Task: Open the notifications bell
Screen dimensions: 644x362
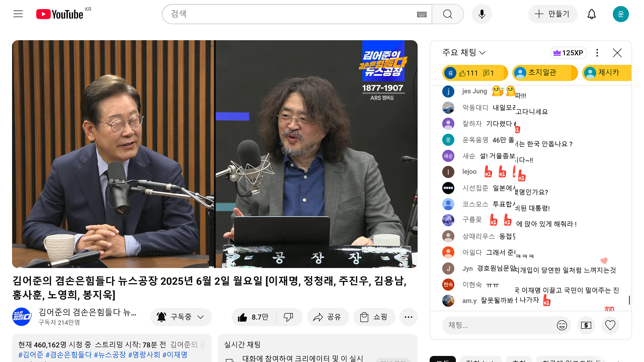Action: point(591,14)
